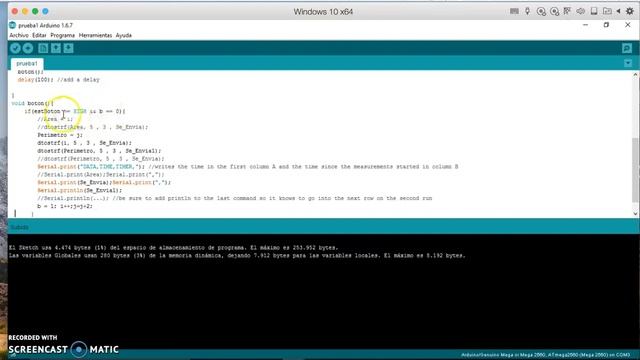
Task: Click the VM USB device icon
Action: (x=527, y=11)
